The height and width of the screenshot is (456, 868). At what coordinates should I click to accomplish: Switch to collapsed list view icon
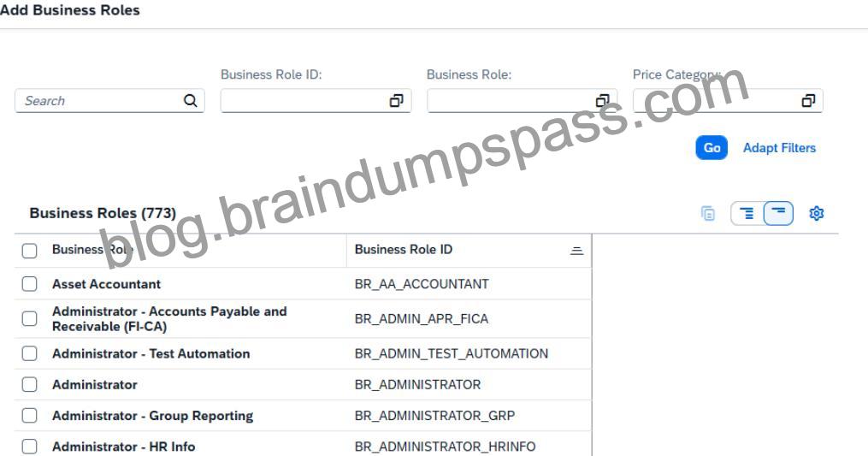point(778,213)
